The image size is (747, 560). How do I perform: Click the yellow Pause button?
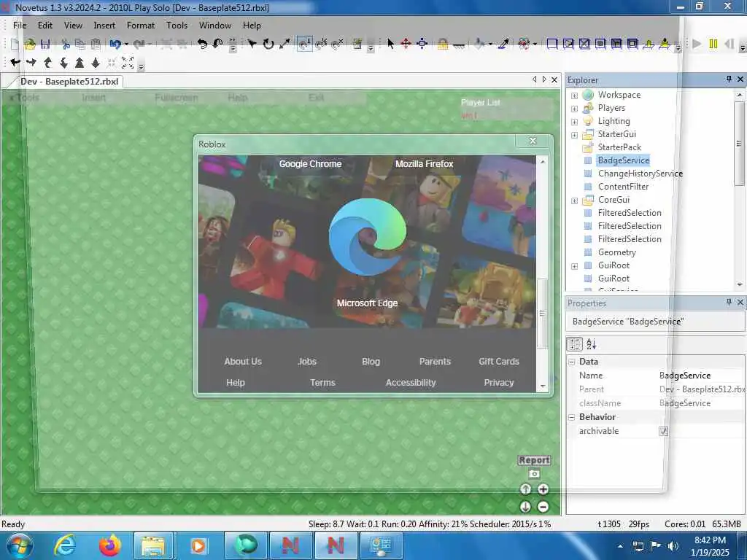[713, 44]
